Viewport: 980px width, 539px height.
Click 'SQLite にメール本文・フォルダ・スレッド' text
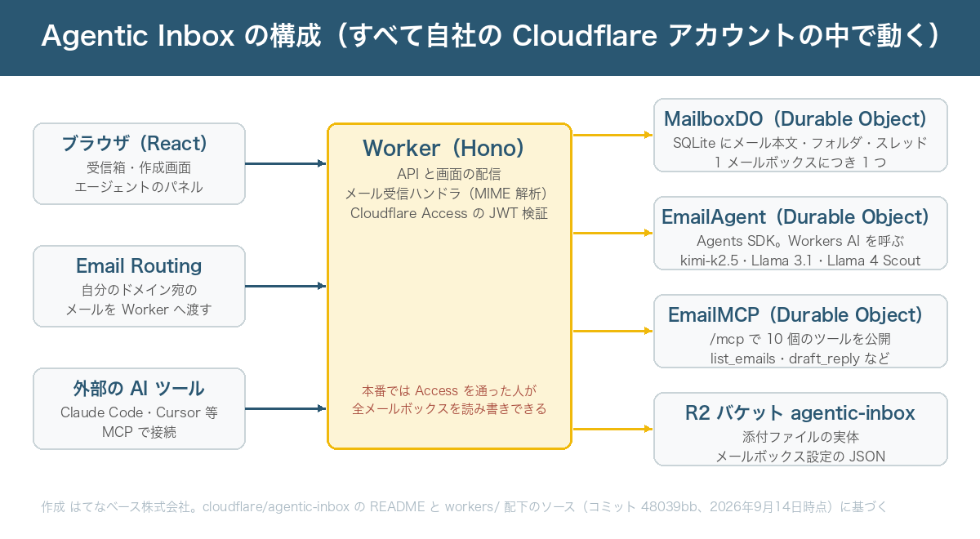click(x=800, y=143)
